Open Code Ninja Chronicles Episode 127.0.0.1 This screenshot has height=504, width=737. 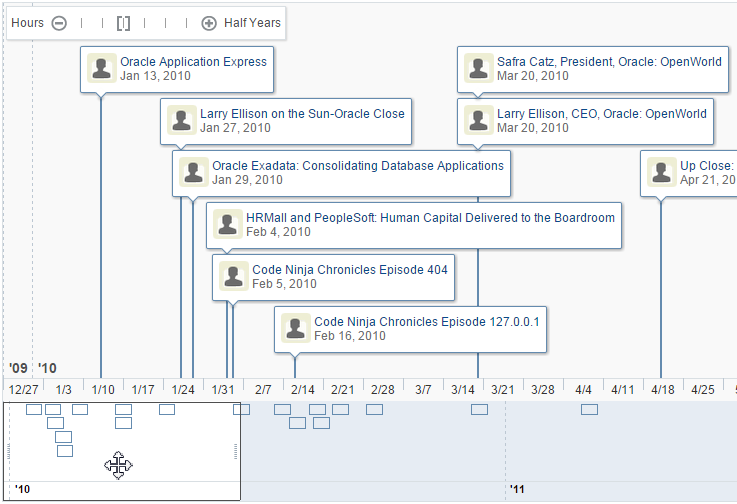coord(427,322)
